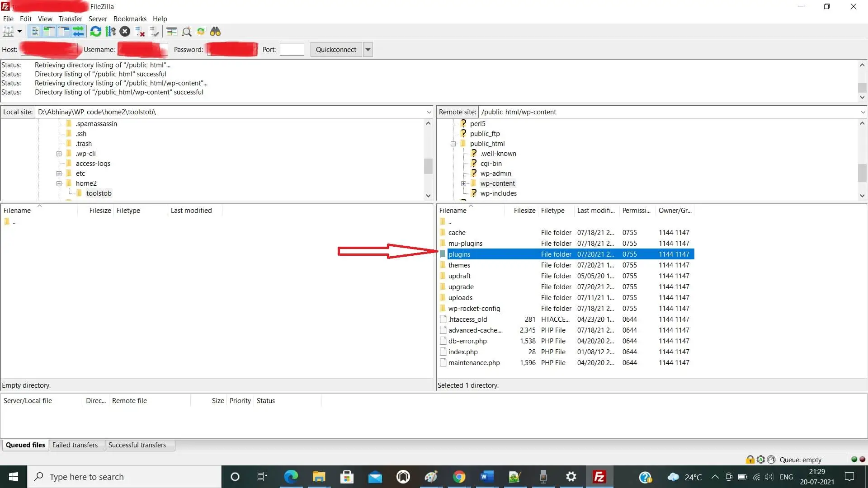Click the Remote site path field

(x=668, y=112)
